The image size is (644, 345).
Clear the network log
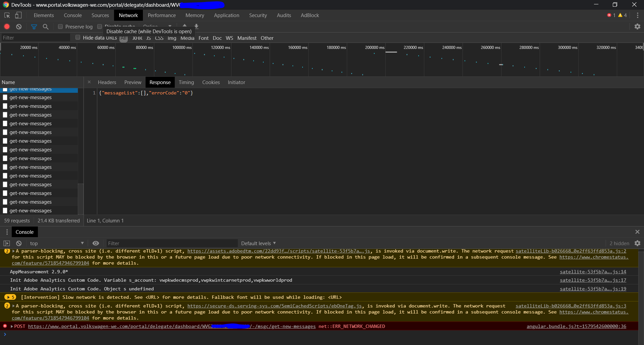[x=19, y=26]
